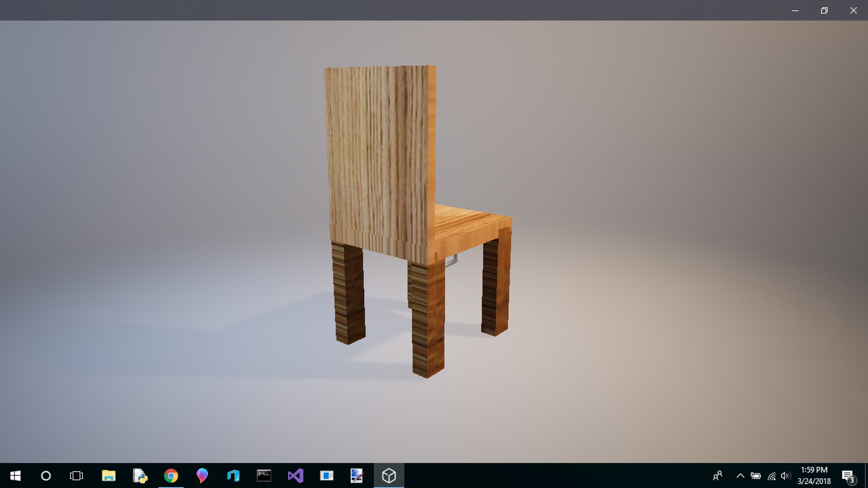Open the picture-with-pen taskbar app
Viewport: 868px width, 488px height.
point(357,476)
